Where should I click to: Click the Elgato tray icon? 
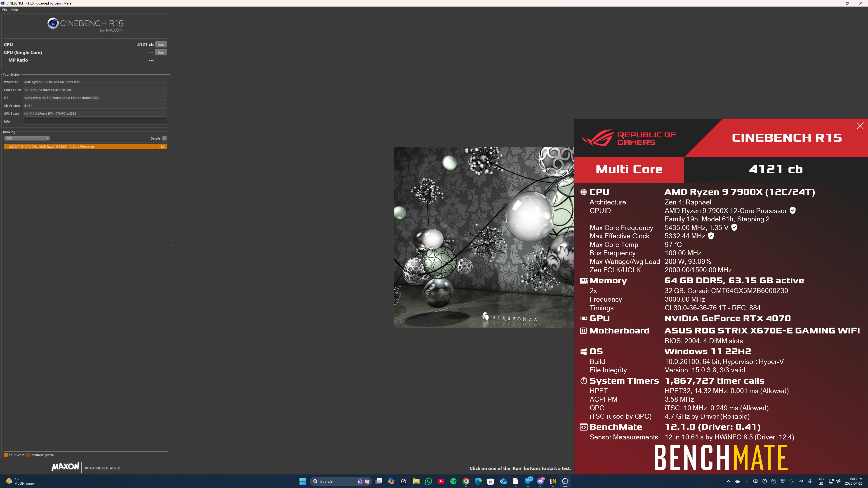(764, 481)
